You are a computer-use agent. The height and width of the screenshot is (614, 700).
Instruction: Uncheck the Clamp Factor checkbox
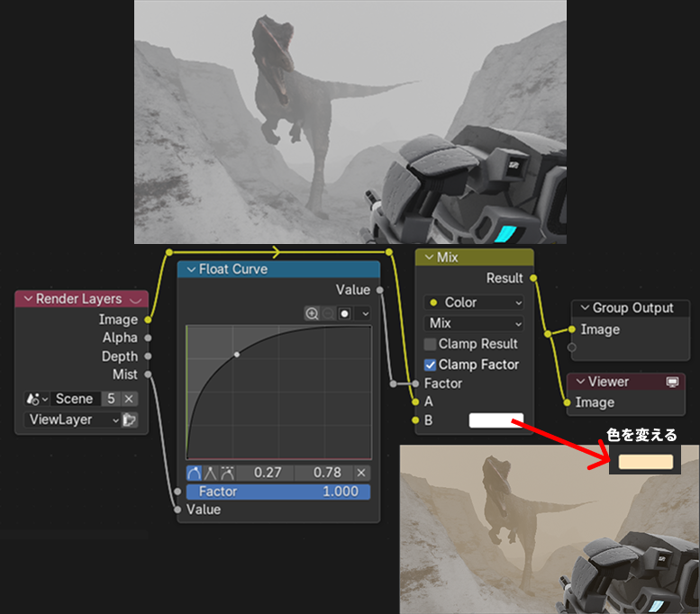431,365
